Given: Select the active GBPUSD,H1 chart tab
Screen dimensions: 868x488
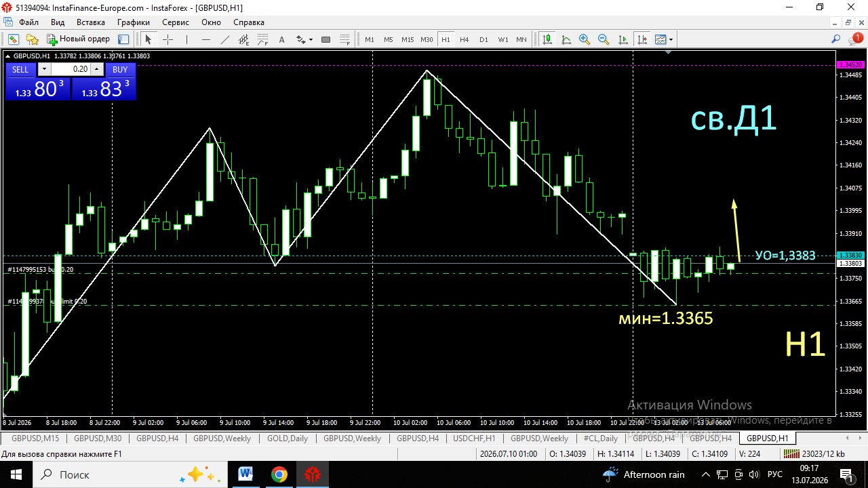Looking at the screenshot, I should click(x=767, y=439).
